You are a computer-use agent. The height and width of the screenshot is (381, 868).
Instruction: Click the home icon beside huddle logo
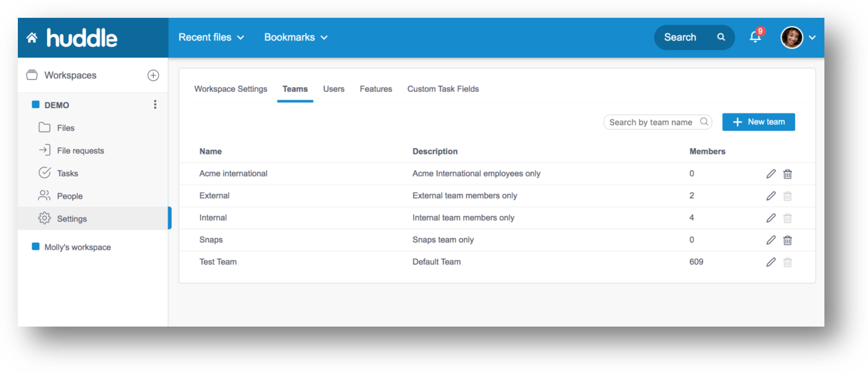pyautogui.click(x=32, y=38)
